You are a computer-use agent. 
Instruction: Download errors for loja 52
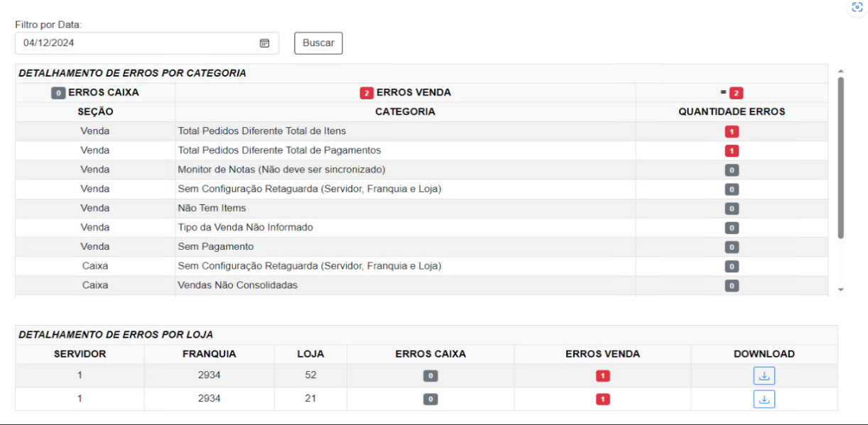pyautogui.click(x=764, y=376)
